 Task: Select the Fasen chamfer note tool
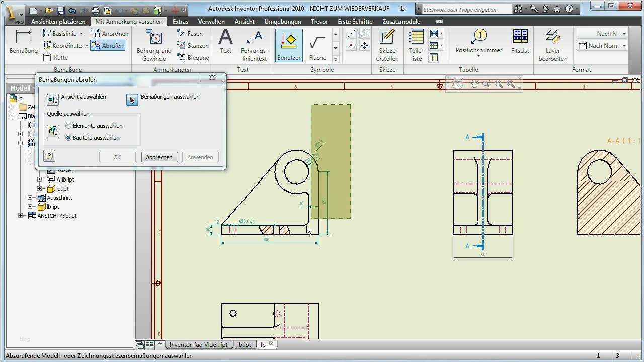190,33
